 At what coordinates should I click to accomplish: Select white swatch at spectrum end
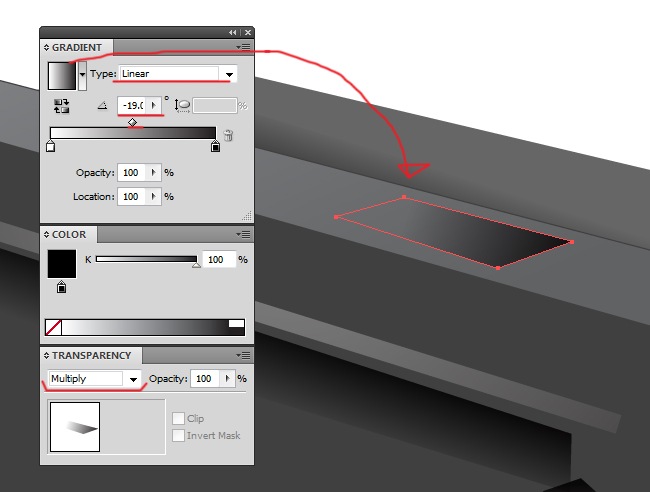point(236,323)
